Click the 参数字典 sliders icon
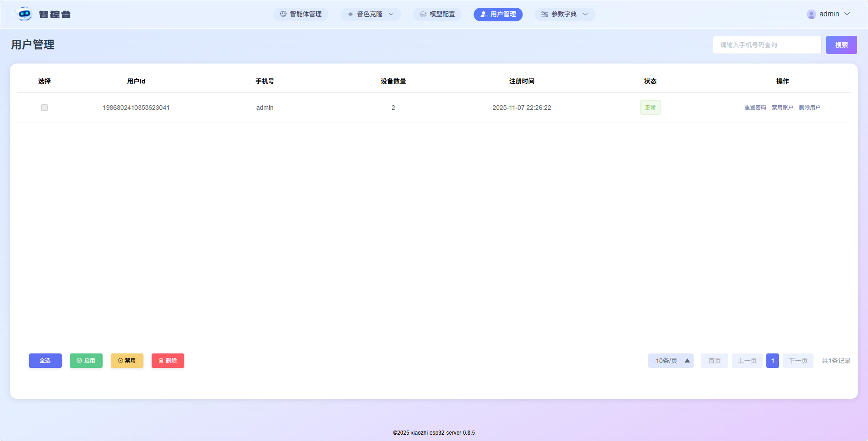 pyautogui.click(x=545, y=15)
